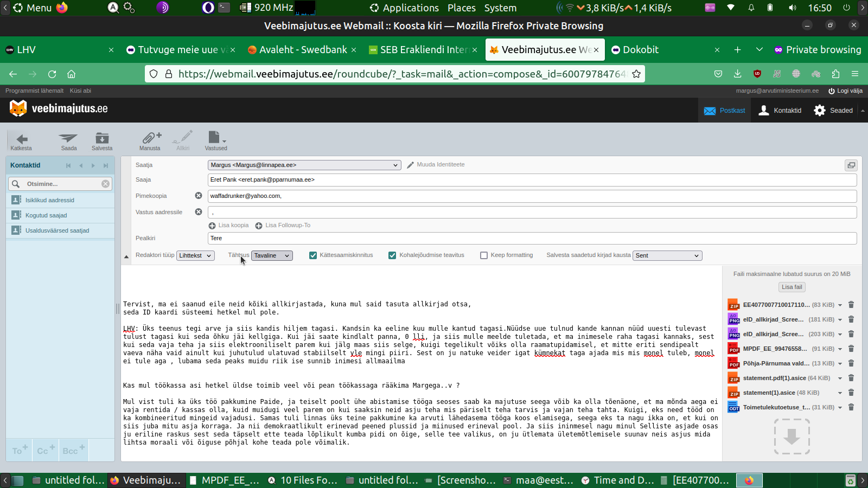Toggle Kohalejõudmise teavitus delivery notification

392,255
